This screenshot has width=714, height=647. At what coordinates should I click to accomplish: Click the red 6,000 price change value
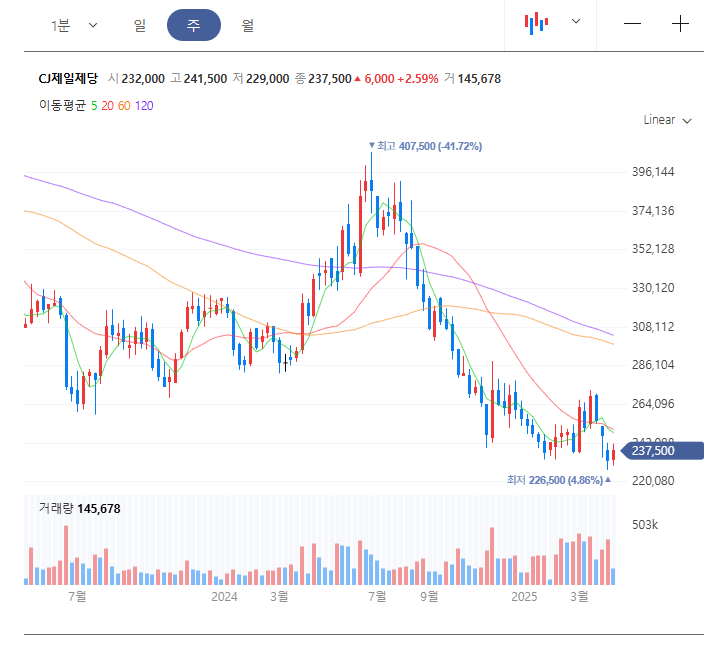point(379,79)
